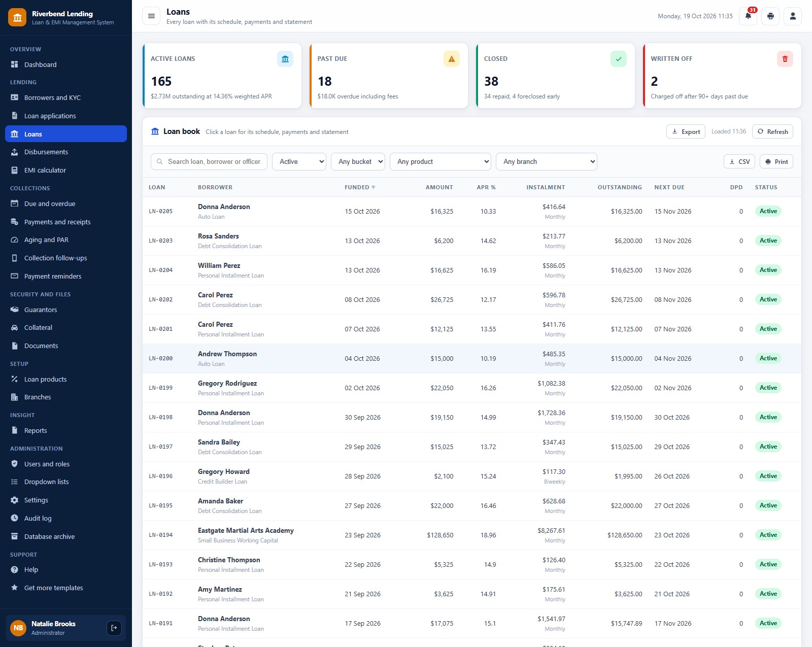Open the notifications bell icon
Viewport: 812px width, 647px height.
click(748, 16)
